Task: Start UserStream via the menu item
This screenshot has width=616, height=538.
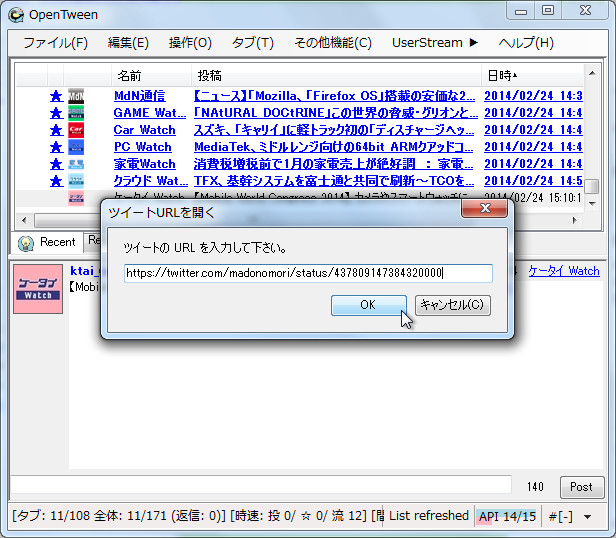Action: click(435, 42)
